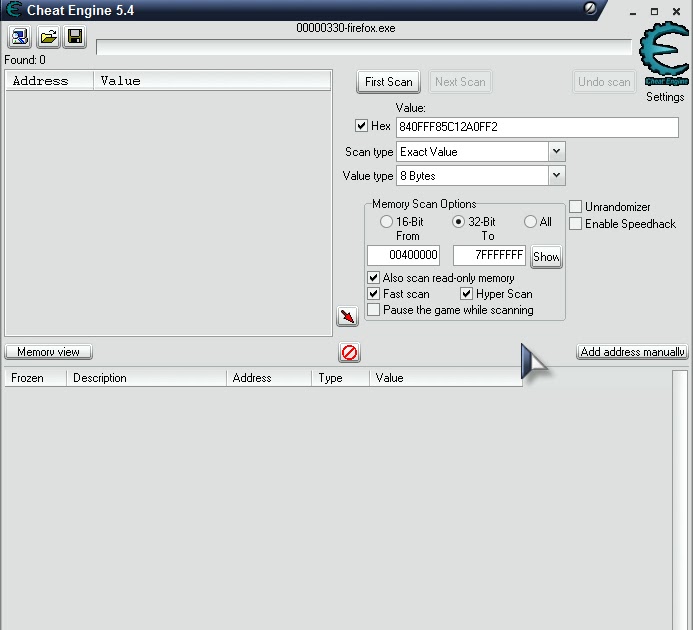This screenshot has height=630, width=693.
Task: Check Enable Speedhack
Action: (x=575, y=224)
